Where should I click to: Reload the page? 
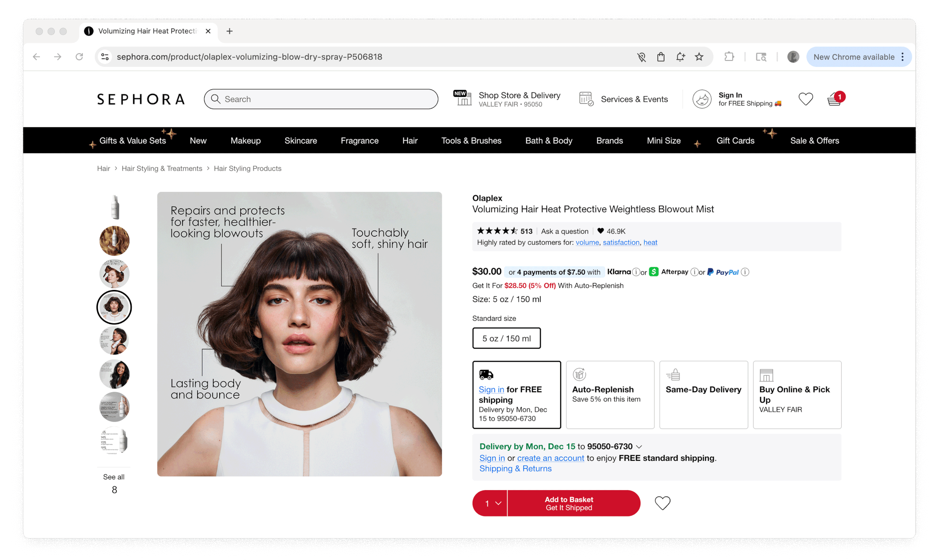(x=79, y=57)
